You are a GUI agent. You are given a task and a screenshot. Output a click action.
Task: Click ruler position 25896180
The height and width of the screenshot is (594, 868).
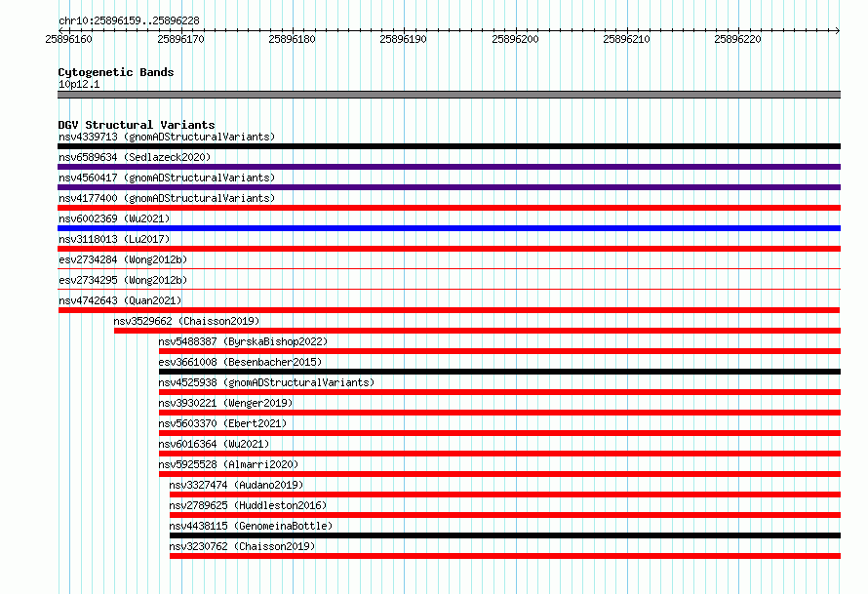point(292,39)
